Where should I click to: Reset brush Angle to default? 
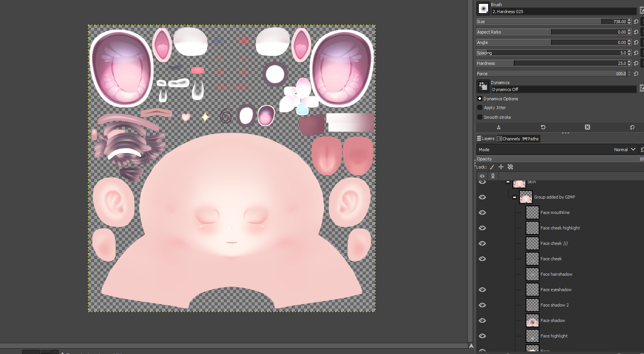pyautogui.click(x=636, y=42)
